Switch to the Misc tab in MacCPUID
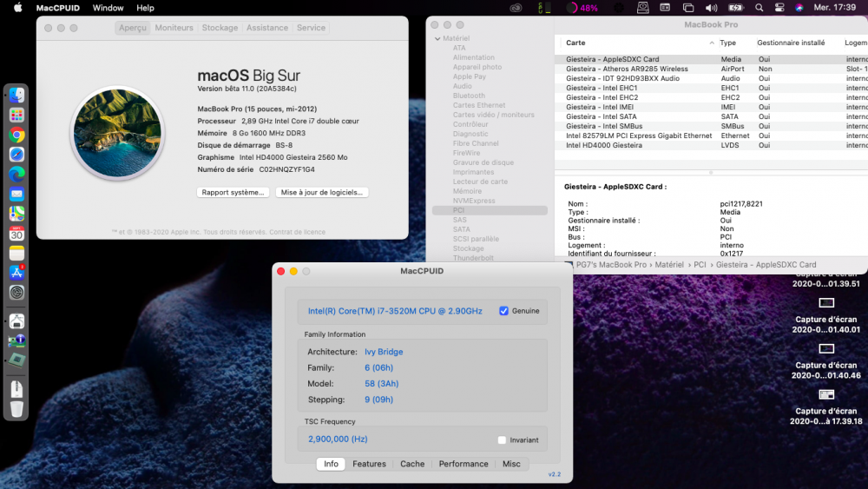The height and width of the screenshot is (489, 868). pos(511,464)
